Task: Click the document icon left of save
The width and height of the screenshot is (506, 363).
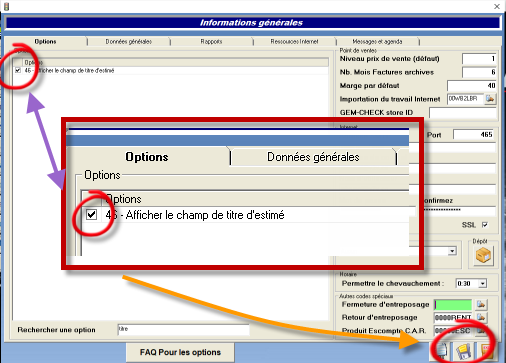Action: [x=442, y=352]
